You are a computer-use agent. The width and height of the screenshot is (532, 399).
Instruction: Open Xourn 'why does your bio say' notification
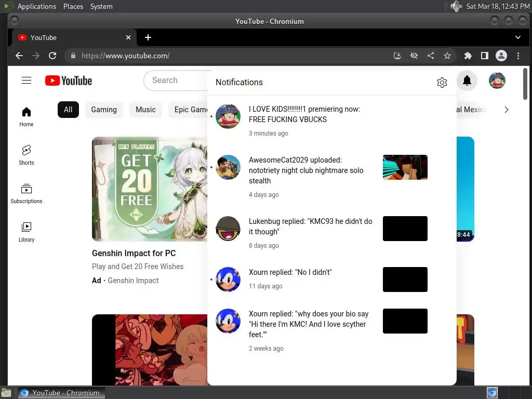coord(332,331)
